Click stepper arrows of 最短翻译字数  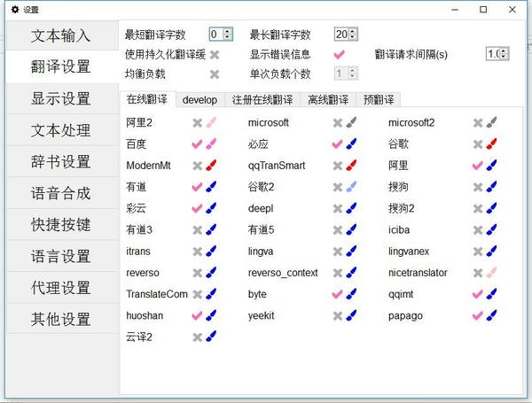(227, 34)
